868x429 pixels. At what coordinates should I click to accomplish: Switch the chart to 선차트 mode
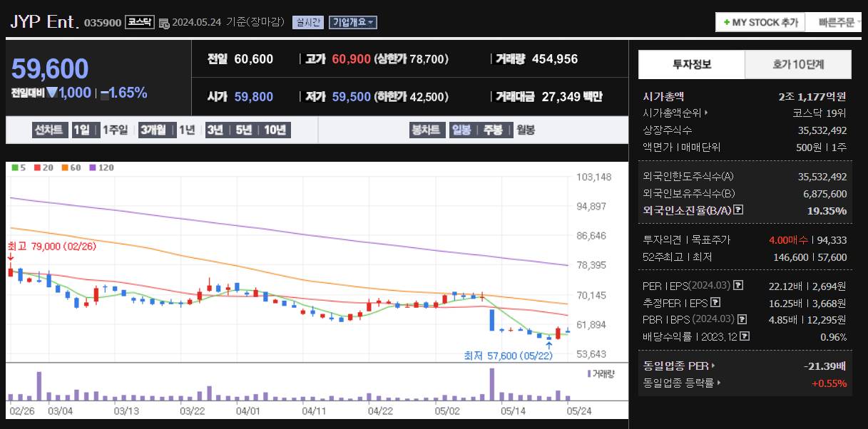tap(50, 130)
